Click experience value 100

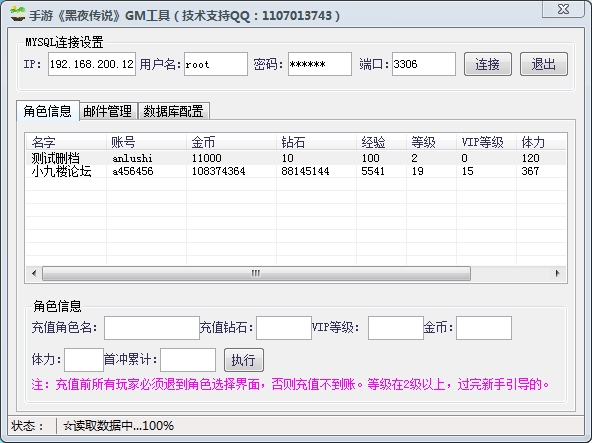pyautogui.click(x=370, y=158)
